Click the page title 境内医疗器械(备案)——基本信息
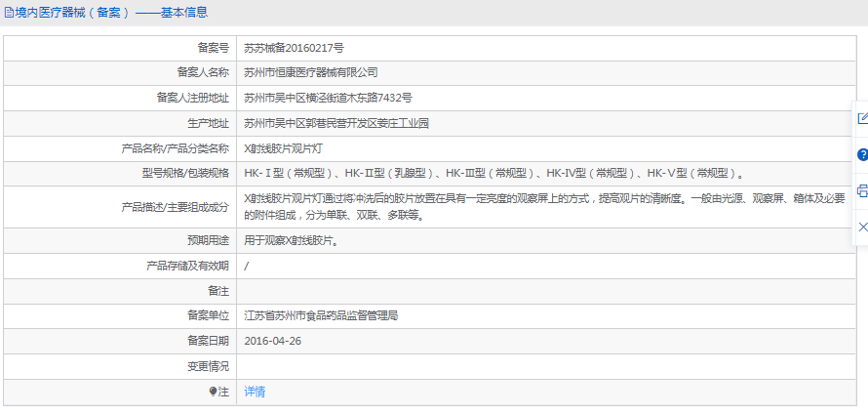The image size is (868, 414). click(x=111, y=12)
